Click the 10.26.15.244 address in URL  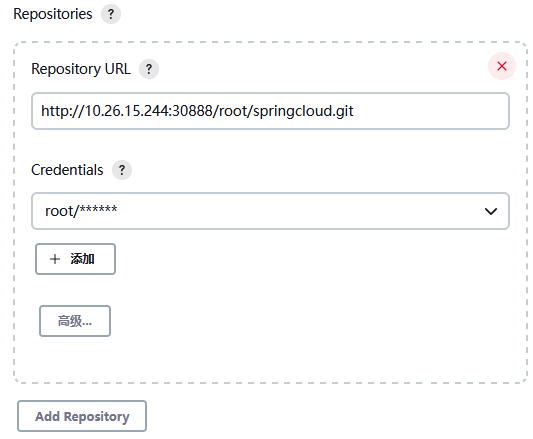(126, 111)
